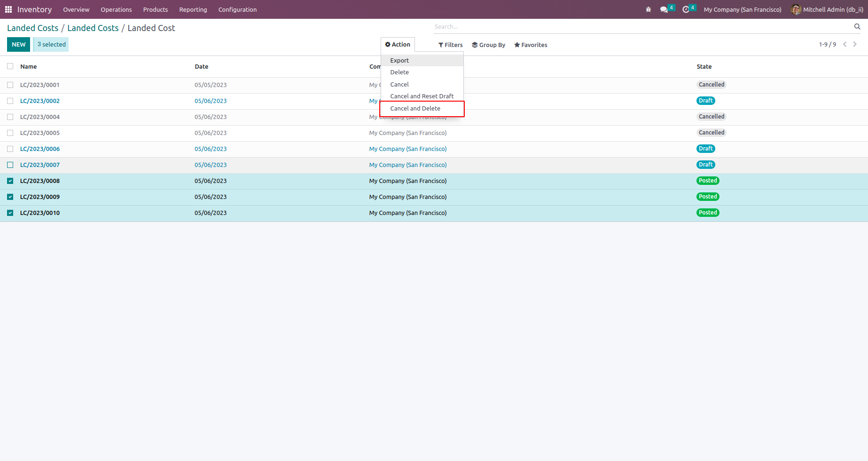This screenshot has height=461, width=868.
Task: Choose Cancel from the Action menu
Action: (x=422, y=85)
